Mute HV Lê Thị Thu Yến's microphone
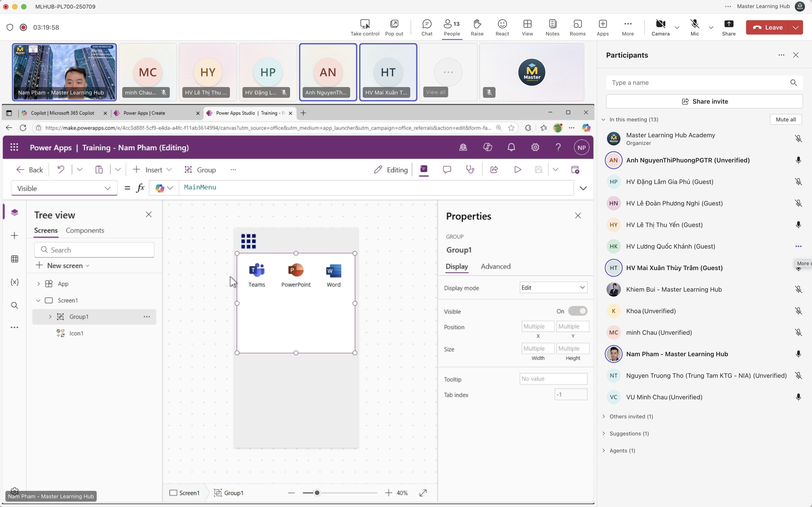The width and height of the screenshot is (812, 507). [x=798, y=225]
